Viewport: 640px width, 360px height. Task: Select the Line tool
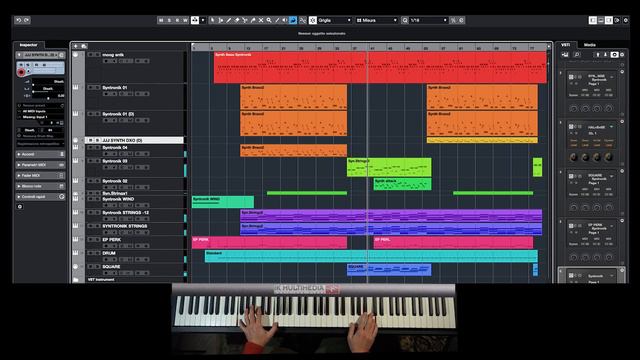pos(277,20)
